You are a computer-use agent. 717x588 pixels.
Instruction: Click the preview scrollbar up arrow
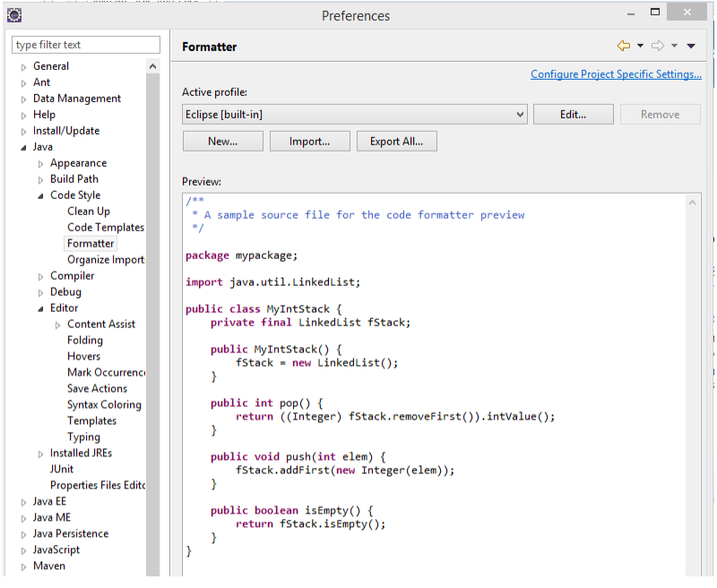click(x=692, y=203)
